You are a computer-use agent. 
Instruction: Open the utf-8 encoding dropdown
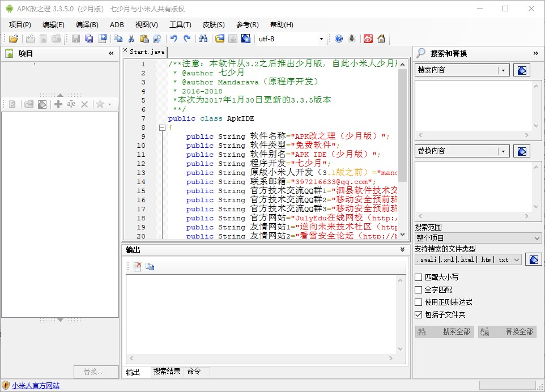(321, 39)
